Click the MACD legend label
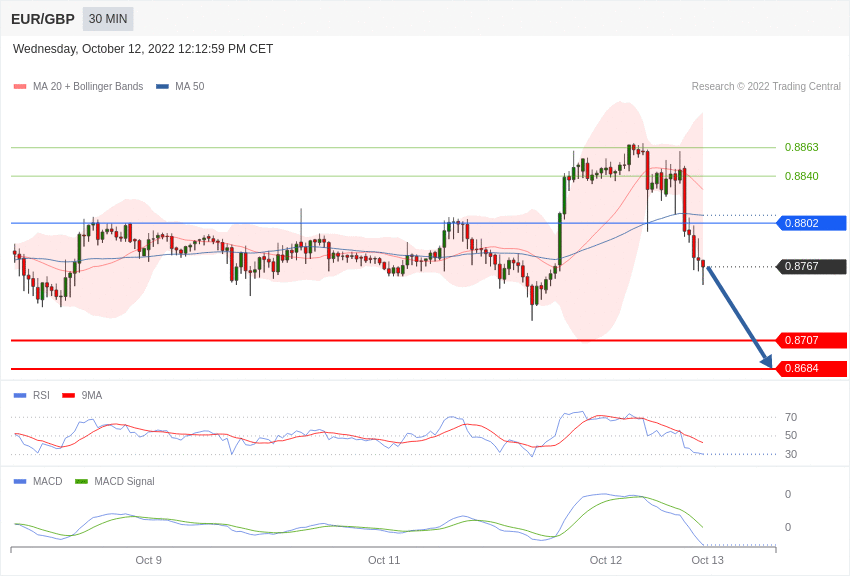This screenshot has height=576, width=850. (x=48, y=481)
